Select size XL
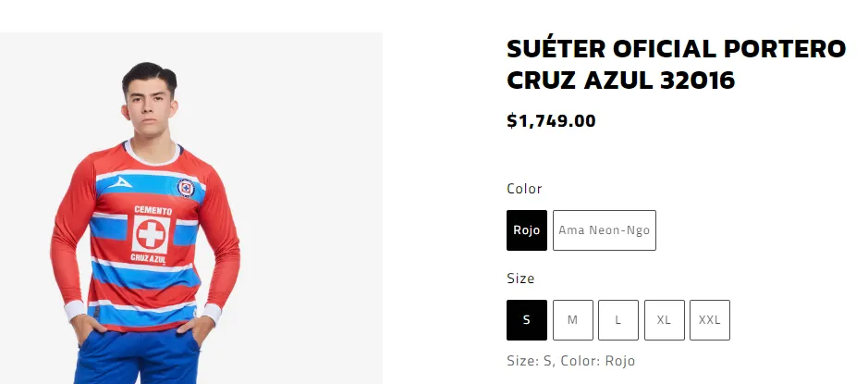868x384 pixels. (x=664, y=320)
